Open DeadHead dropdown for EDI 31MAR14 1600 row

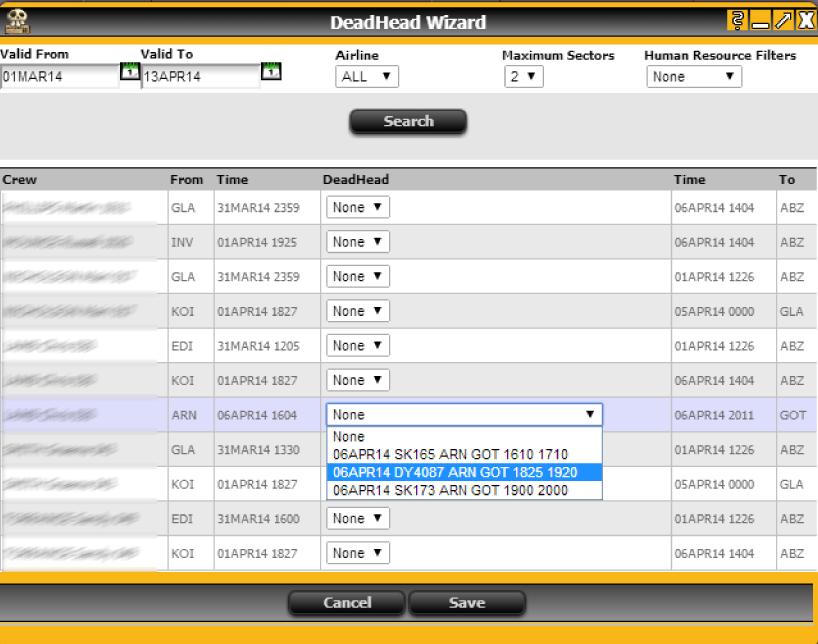[x=358, y=518]
